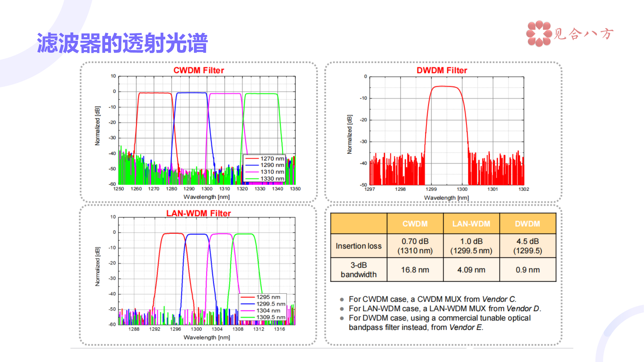Select the 1299.5 nm legend entry
The width and height of the screenshot is (644, 362).
point(263,304)
